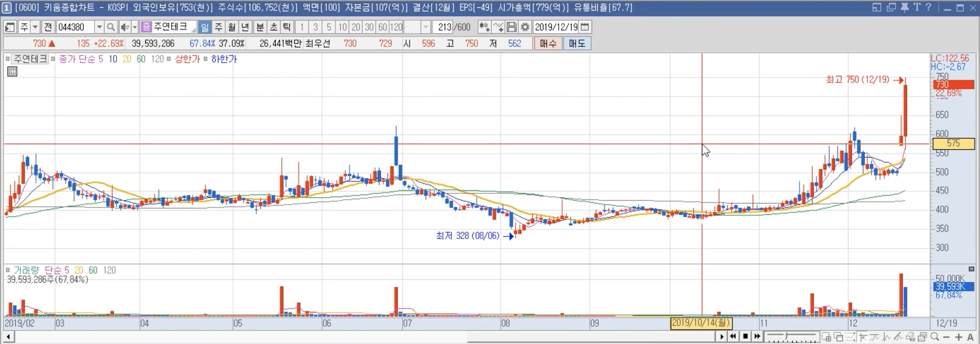Screen dimensions: 980x344
Task: Click the 2019/10/14(월) date marker
Action: pyautogui.click(x=701, y=323)
